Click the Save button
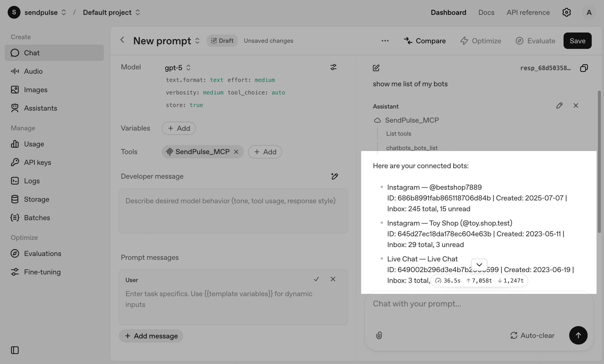Viewport: 604px width, 364px height. pyautogui.click(x=577, y=41)
